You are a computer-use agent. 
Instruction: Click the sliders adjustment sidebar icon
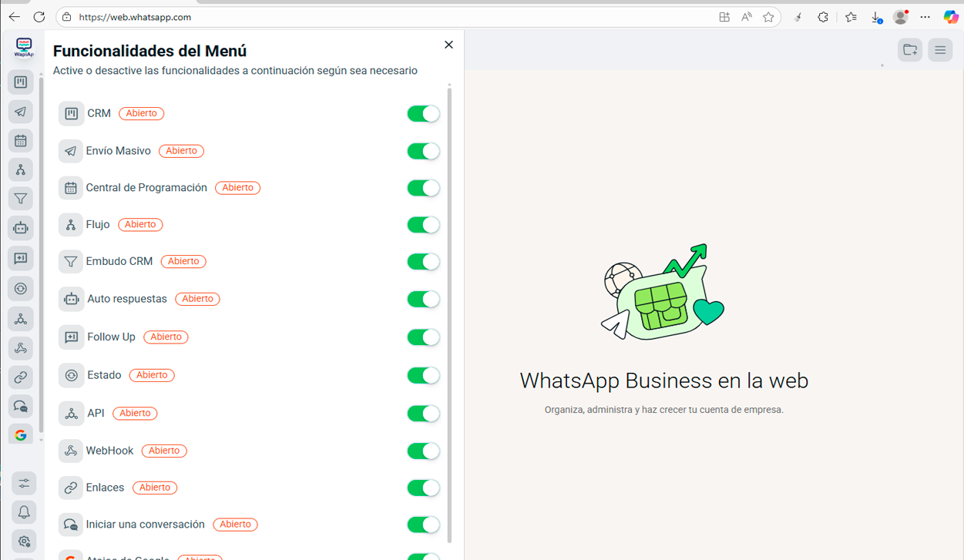(x=24, y=483)
